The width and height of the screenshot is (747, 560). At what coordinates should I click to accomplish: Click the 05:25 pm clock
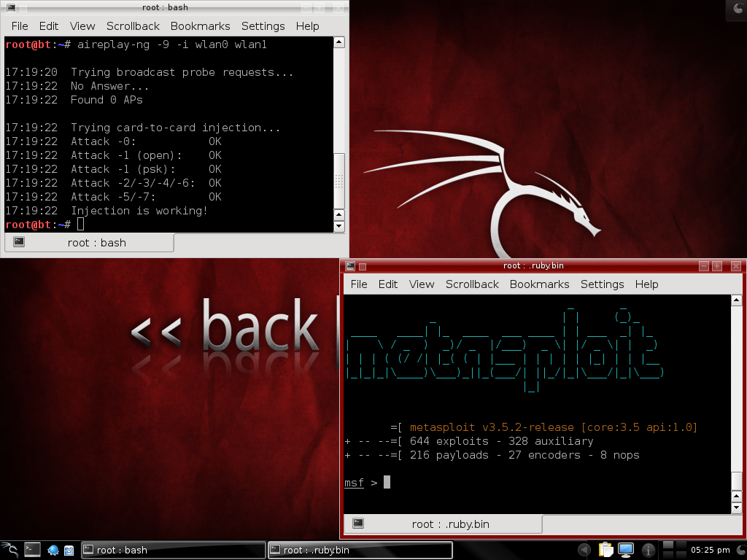pos(711,550)
